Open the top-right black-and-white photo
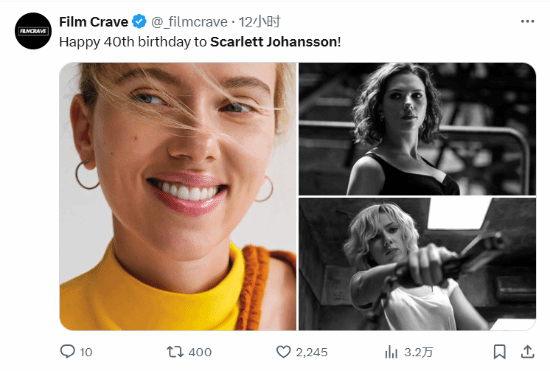 (417, 129)
